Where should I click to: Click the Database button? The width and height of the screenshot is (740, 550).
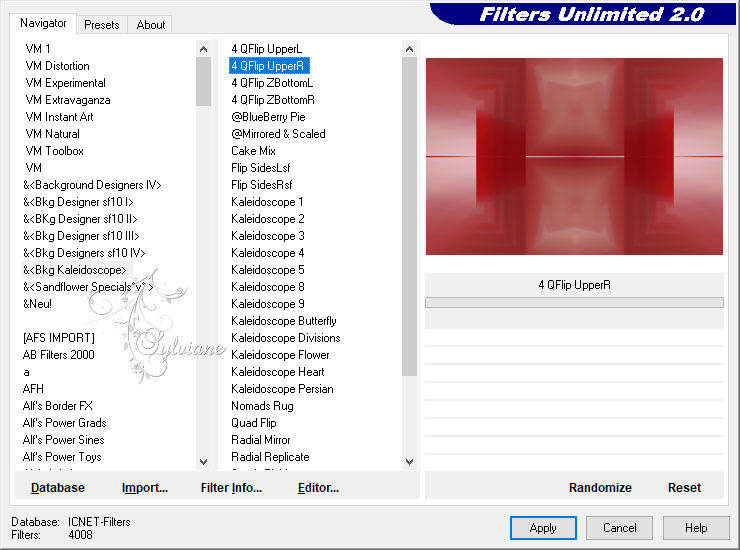[x=58, y=488]
